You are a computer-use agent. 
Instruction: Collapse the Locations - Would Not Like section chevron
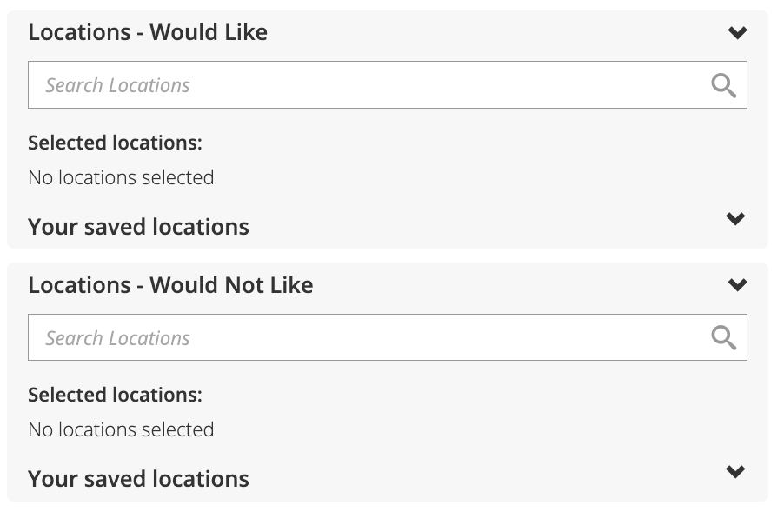point(738,285)
